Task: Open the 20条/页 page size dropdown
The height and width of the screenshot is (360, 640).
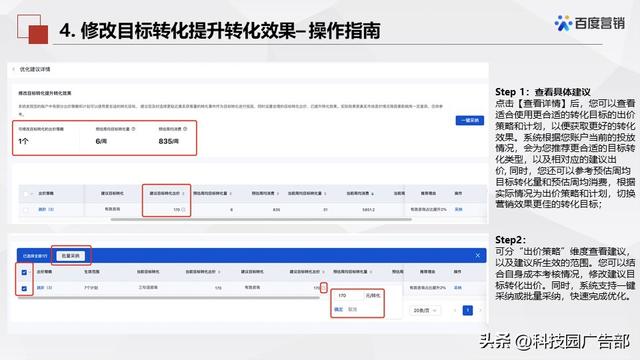Action: pyautogui.click(x=425, y=311)
